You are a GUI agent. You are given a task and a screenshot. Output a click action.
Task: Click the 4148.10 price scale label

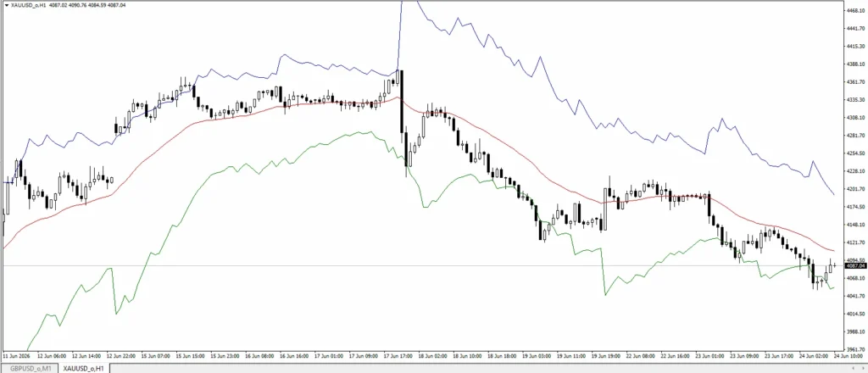tap(856, 225)
